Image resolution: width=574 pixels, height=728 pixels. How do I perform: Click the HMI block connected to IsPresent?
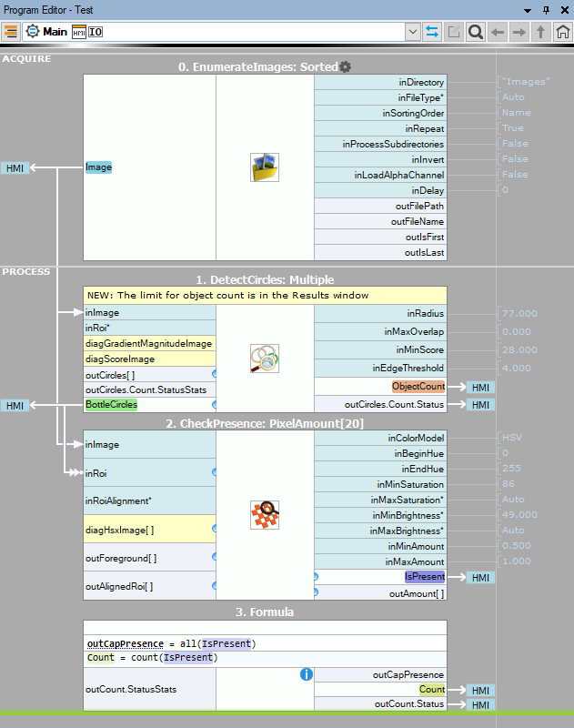479,578
